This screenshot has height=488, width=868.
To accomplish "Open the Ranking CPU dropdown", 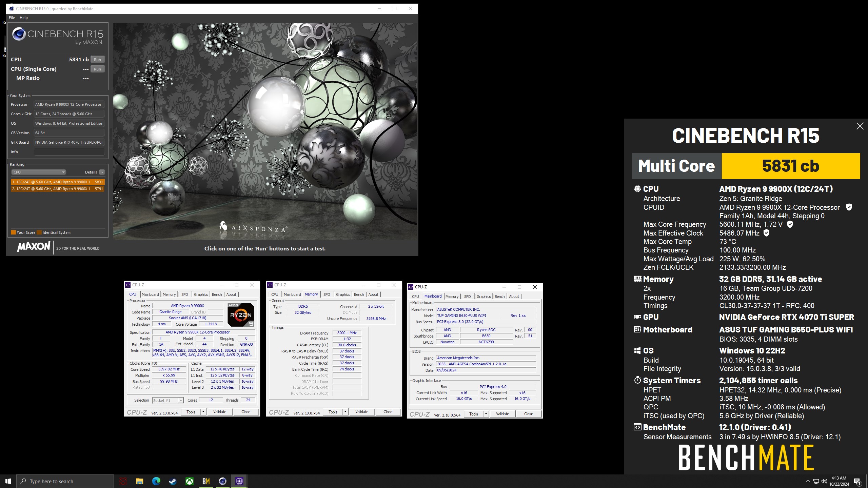I will point(39,172).
